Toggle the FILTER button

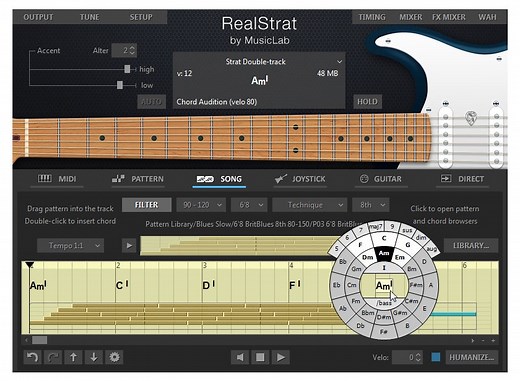[147, 205]
